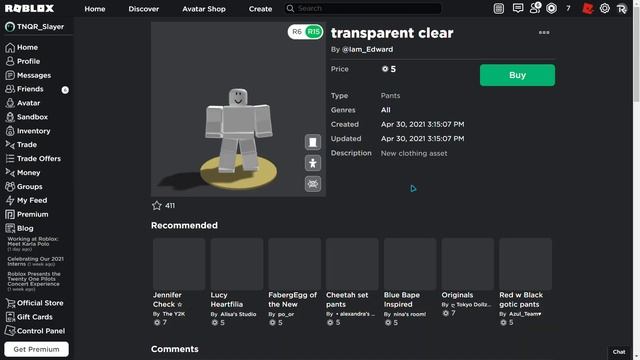The image size is (640, 360).
Task: Click 'Red w Black gotic pants' title
Action: 521,300
